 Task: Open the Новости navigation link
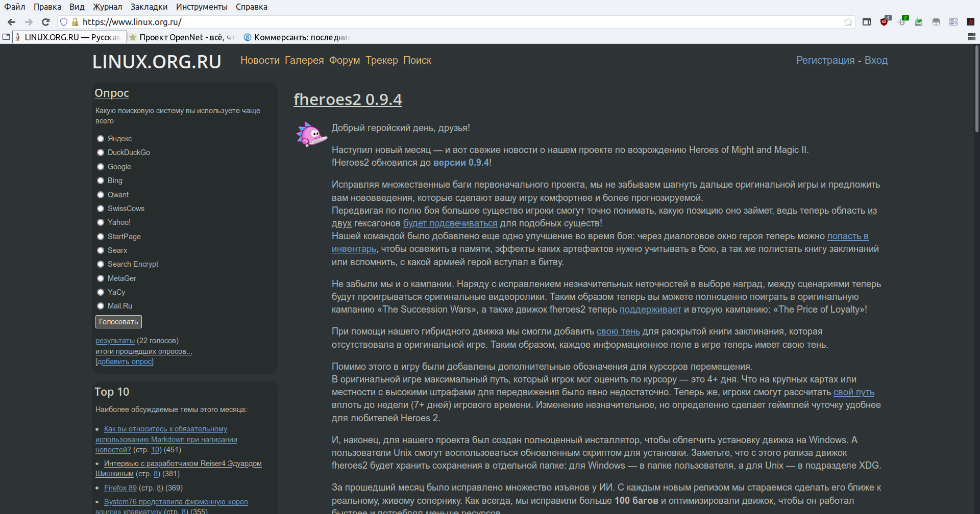click(260, 60)
